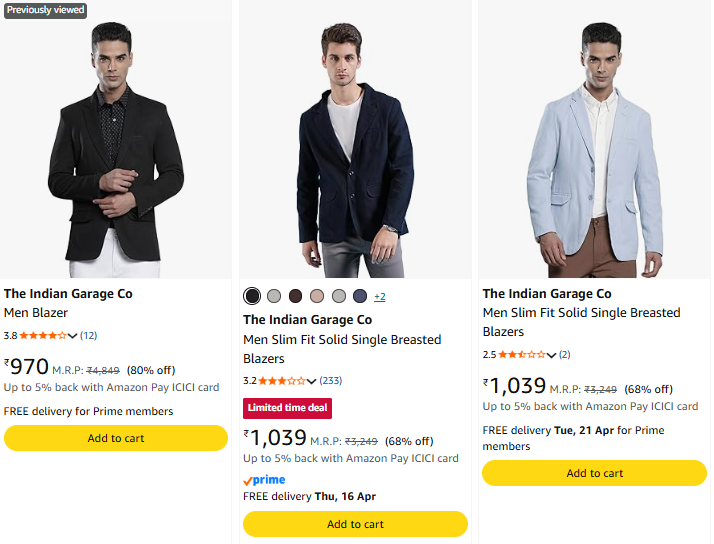Select the dark brown color swatch
Viewport: 714px width, 544px height.
pyautogui.click(x=295, y=296)
